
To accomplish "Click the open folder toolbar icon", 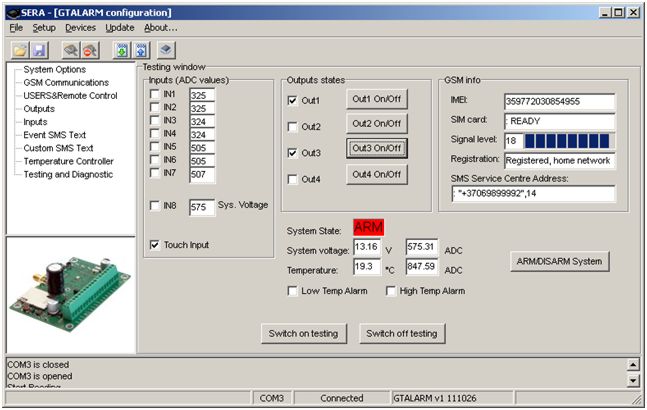I will click(x=20, y=50).
